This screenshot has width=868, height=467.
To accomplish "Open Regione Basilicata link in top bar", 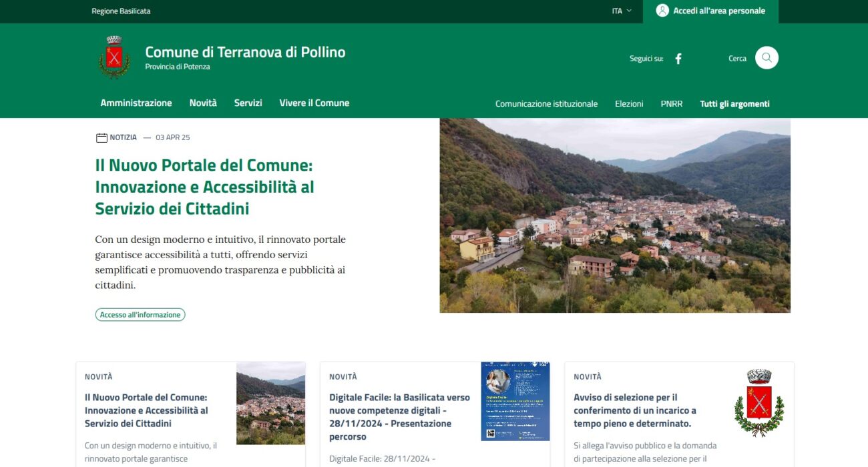I will pyautogui.click(x=121, y=11).
